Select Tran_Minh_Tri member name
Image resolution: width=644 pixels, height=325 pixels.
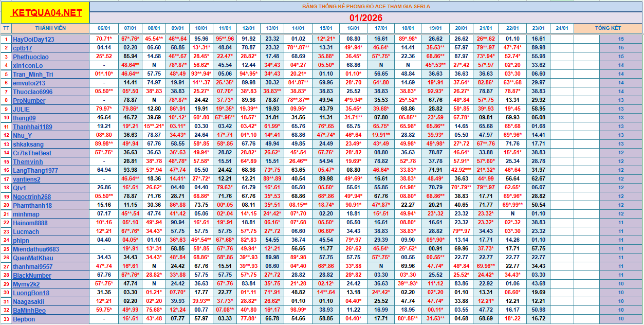click(x=33, y=75)
